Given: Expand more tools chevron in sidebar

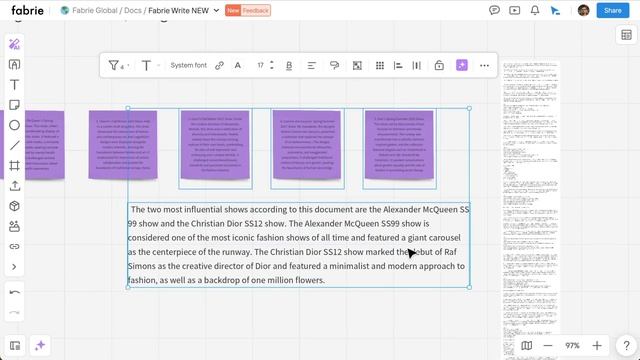Looking at the screenshot, I should pyautogui.click(x=14, y=267).
